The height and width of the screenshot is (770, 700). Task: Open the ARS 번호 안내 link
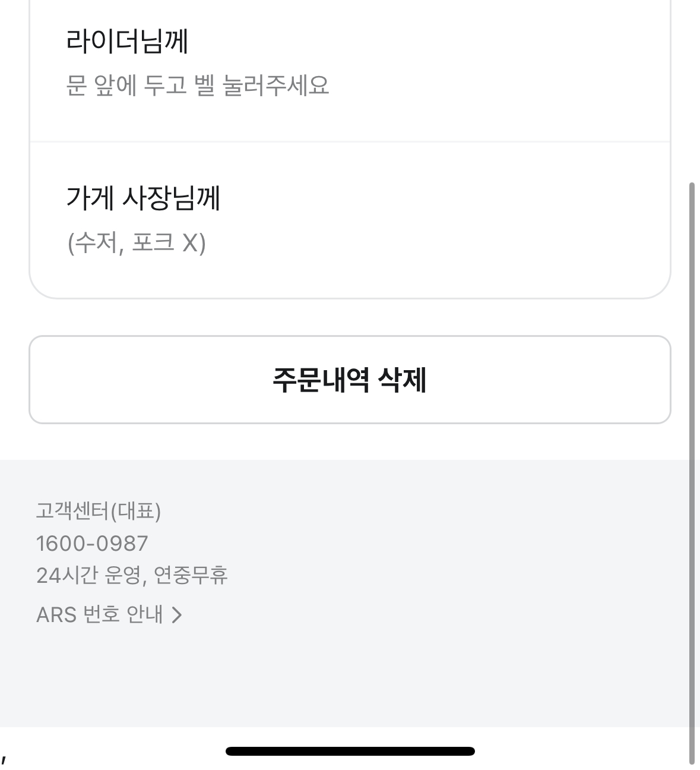100,614
